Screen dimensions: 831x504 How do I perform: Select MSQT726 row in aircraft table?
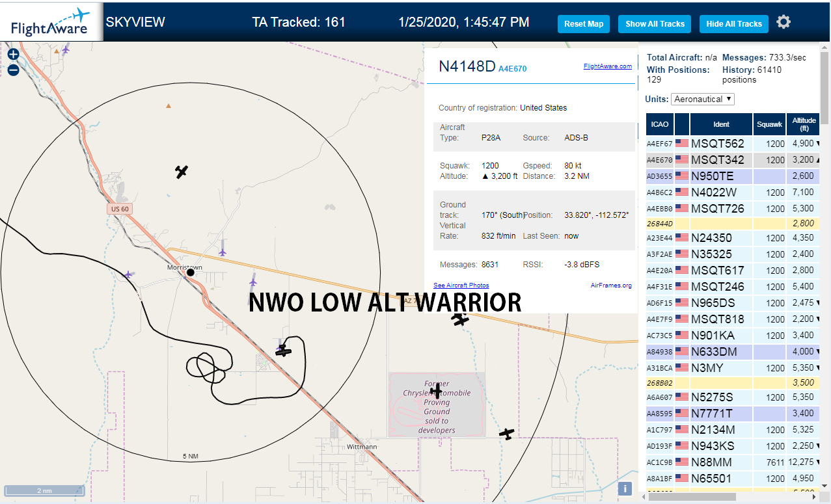(733, 208)
